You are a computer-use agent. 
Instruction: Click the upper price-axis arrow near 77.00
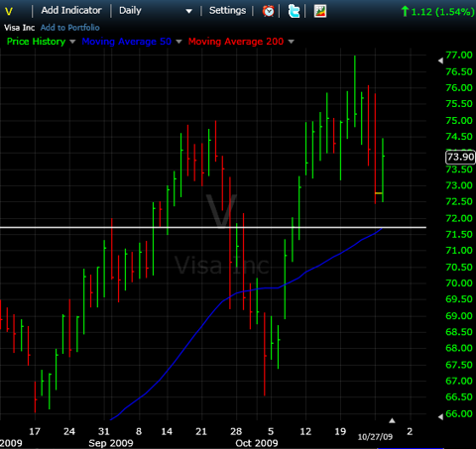tap(440, 60)
